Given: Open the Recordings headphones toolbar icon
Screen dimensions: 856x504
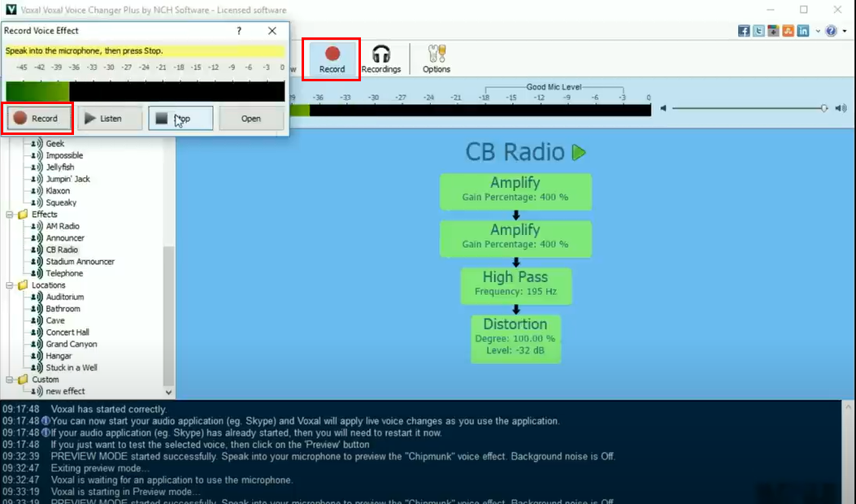Looking at the screenshot, I should point(381,59).
